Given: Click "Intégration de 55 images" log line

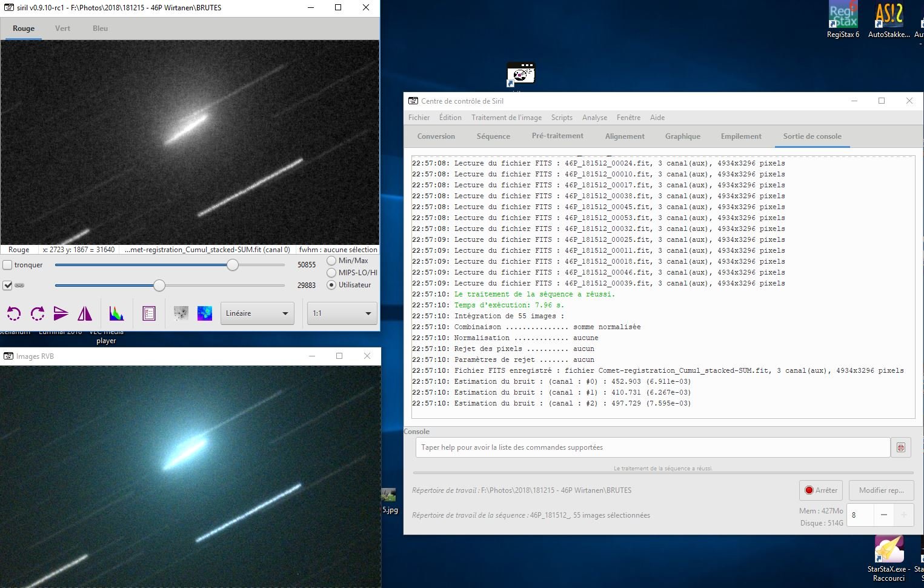Looking at the screenshot, I should pyautogui.click(x=509, y=316).
